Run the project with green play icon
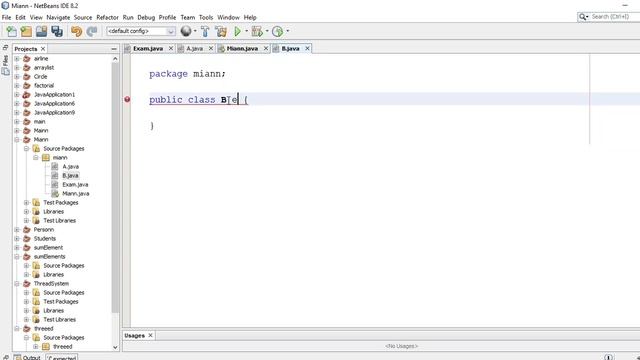Viewport: 640px width, 360px height. (x=237, y=31)
